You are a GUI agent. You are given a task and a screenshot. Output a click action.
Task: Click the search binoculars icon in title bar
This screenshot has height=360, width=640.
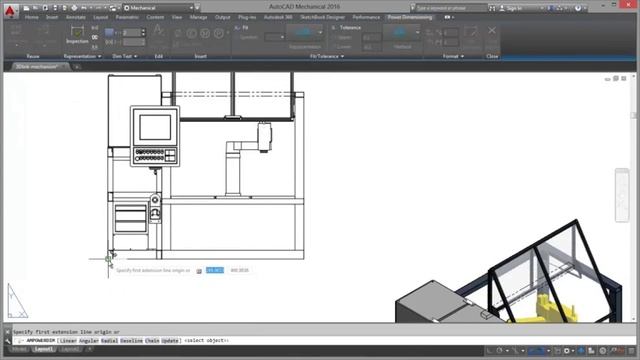[492, 8]
